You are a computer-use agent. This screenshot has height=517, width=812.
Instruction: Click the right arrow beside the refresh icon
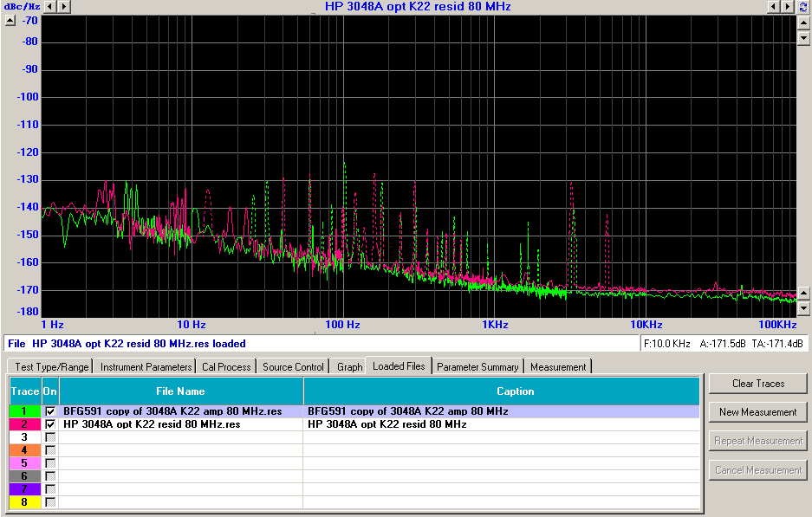787,6
